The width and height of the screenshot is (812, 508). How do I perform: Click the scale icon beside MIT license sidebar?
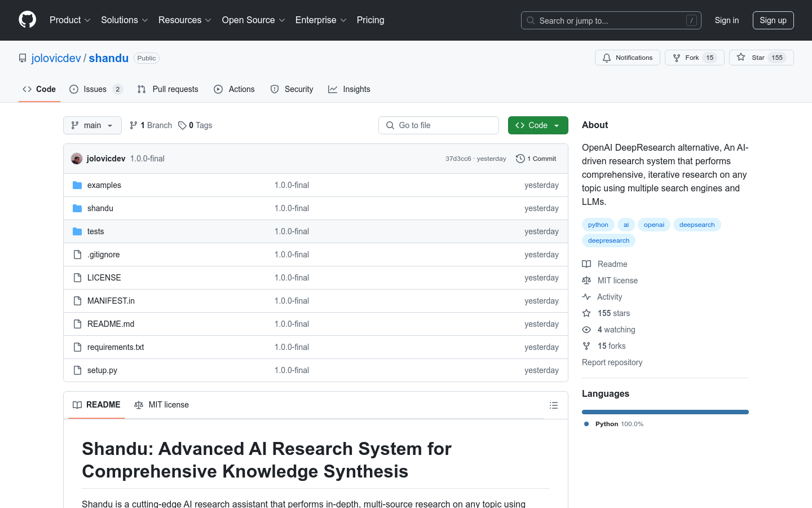[586, 281]
